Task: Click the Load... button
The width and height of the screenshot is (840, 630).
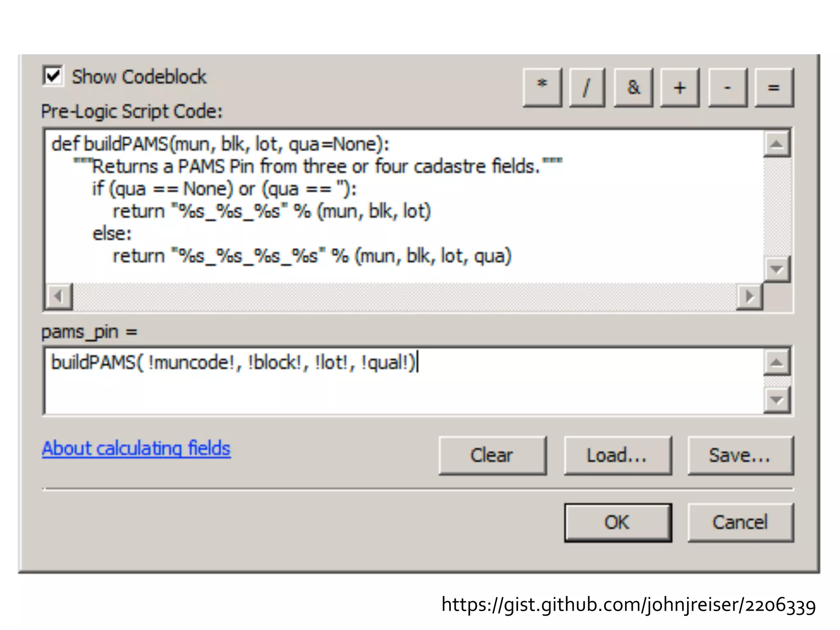Action: [x=617, y=456]
